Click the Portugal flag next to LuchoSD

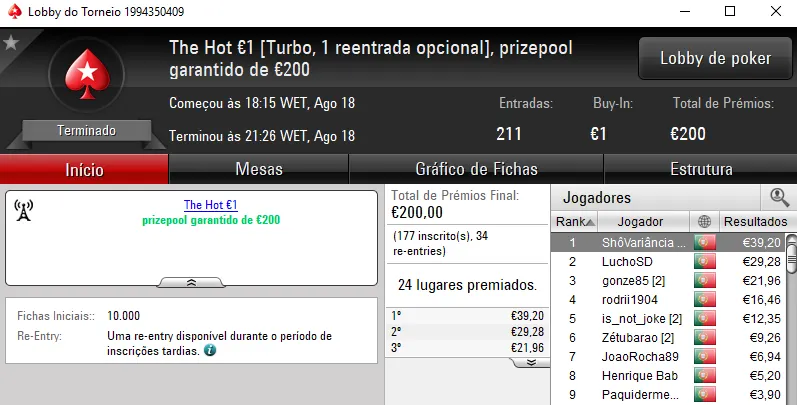point(705,261)
